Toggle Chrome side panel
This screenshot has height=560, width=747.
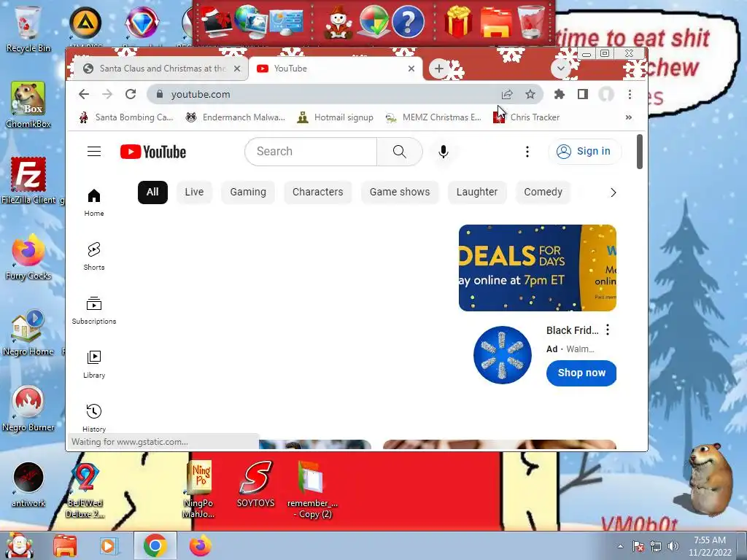coord(582,94)
